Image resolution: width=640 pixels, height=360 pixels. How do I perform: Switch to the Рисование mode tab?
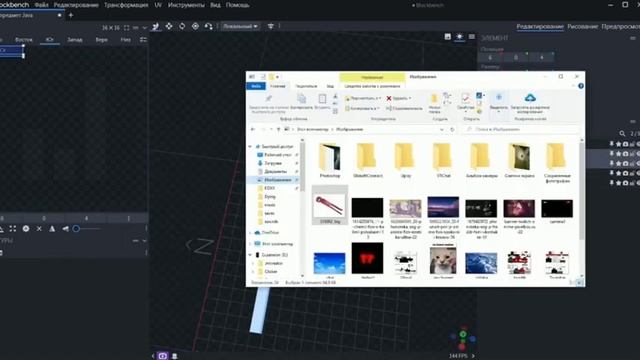pos(582,27)
